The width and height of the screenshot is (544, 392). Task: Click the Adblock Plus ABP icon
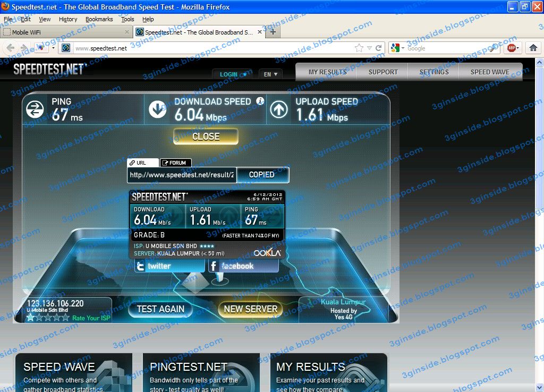pyautogui.click(x=511, y=48)
